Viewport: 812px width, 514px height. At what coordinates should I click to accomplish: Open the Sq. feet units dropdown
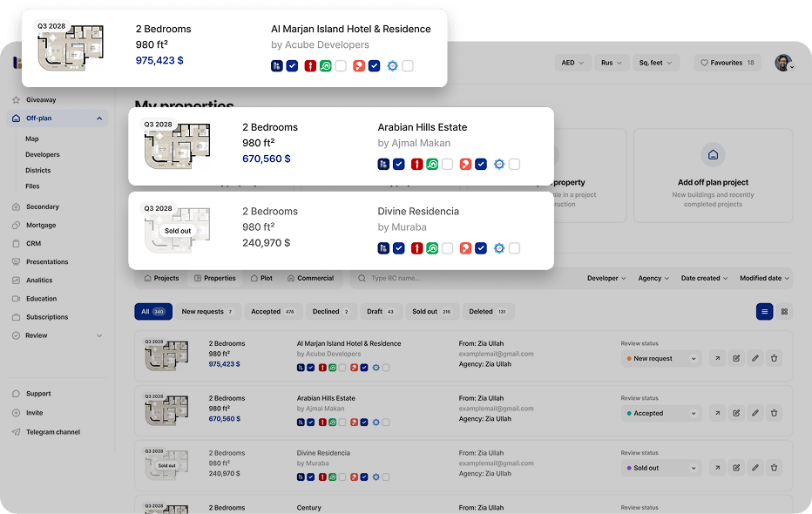(655, 63)
